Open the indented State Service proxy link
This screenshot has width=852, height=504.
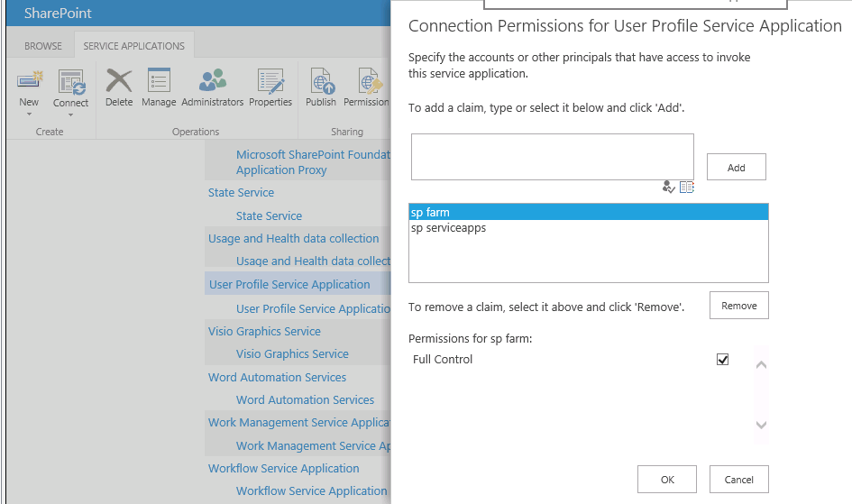[x=269, y=216]
